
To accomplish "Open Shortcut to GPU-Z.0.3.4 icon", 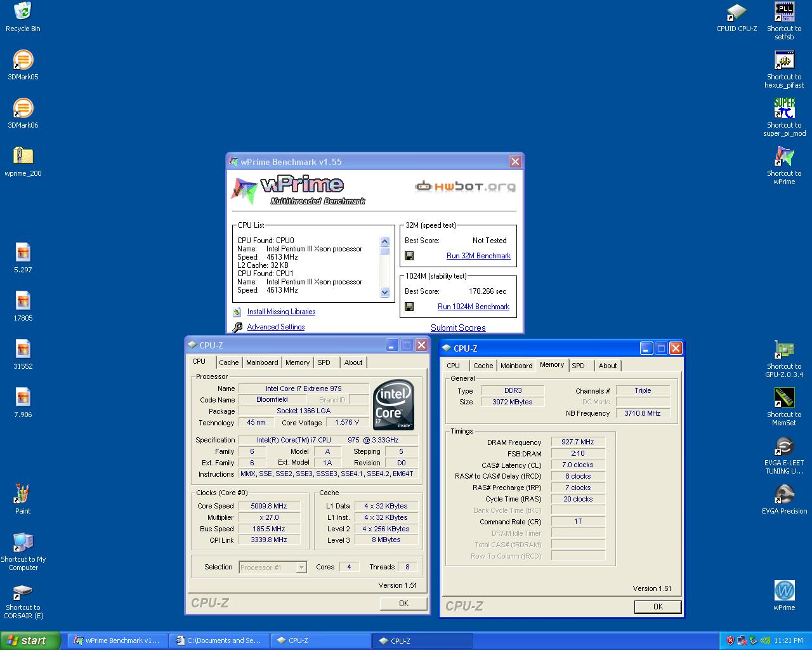I will click(784, 359).
